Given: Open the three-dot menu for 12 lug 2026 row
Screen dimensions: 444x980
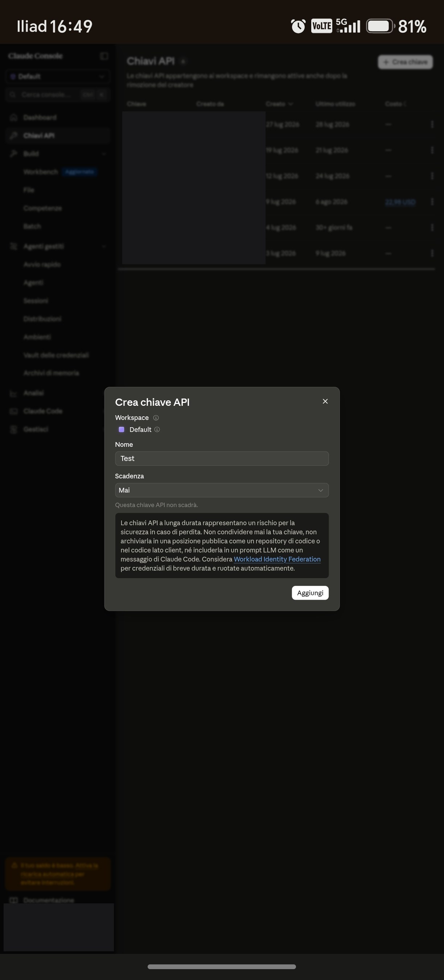Looking at the screenshot, I should (x=432, y=176).
